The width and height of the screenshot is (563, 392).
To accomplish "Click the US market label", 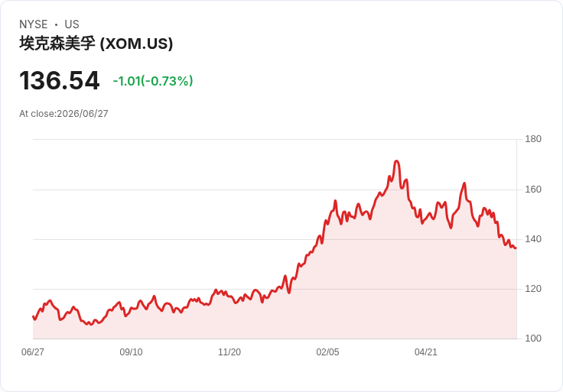I will point(72,24).
